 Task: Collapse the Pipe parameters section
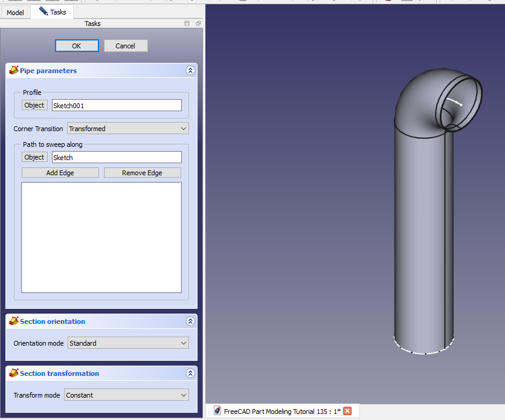click(190, 71)
